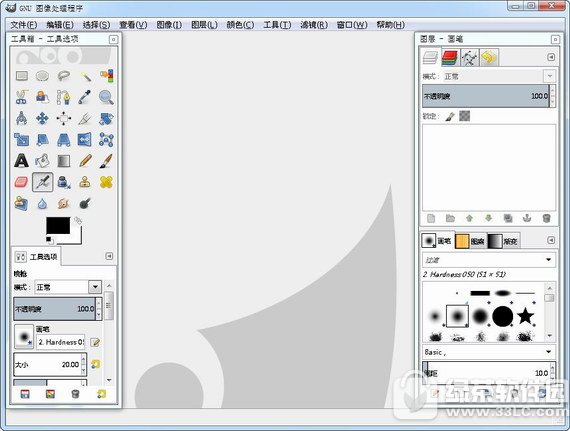Swap foreground and background colors arrow
Image resolution: width=570 pixels, height=431 pixels.
(x=78, y=220)
